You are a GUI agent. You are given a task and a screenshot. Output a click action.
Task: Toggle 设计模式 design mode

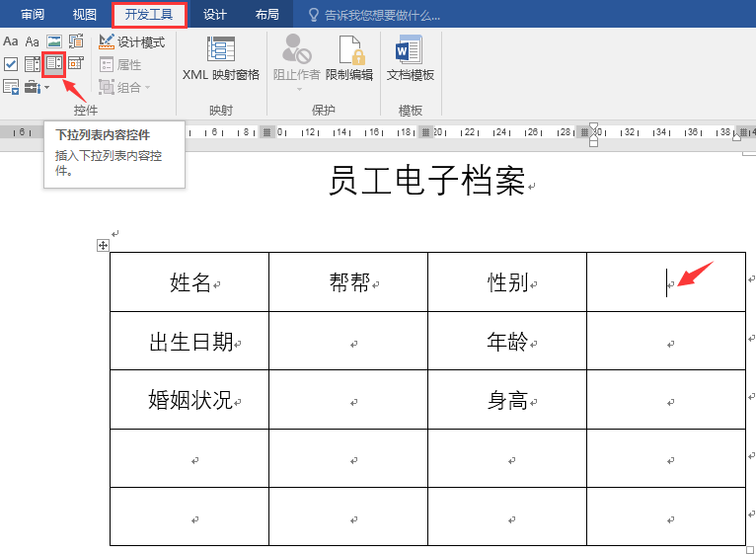(x=131, y=42)
